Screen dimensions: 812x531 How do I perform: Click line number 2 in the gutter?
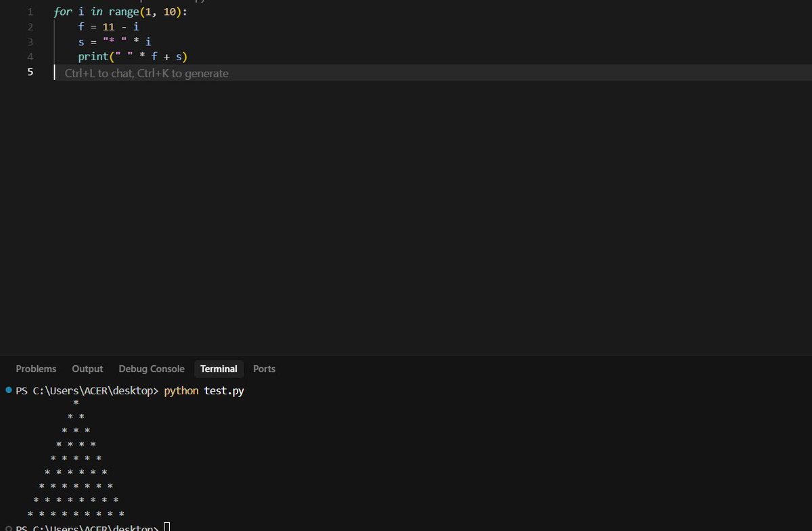(30, 27)
